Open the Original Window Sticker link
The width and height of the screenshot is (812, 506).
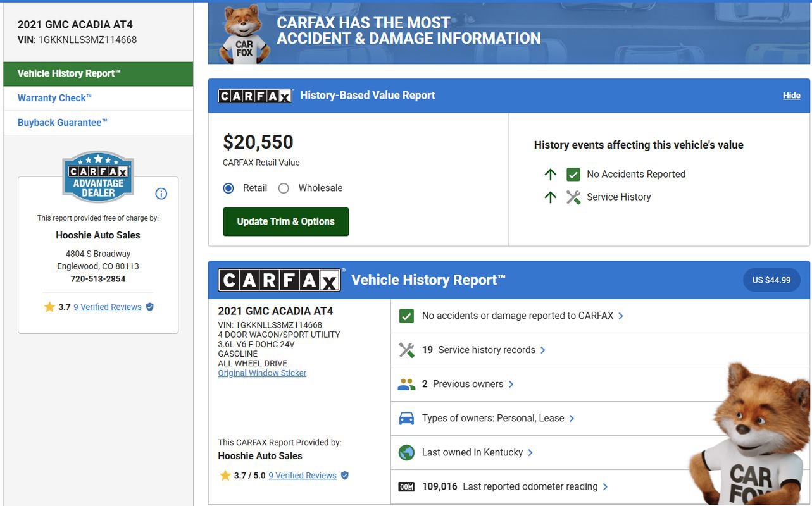[261, 372]
